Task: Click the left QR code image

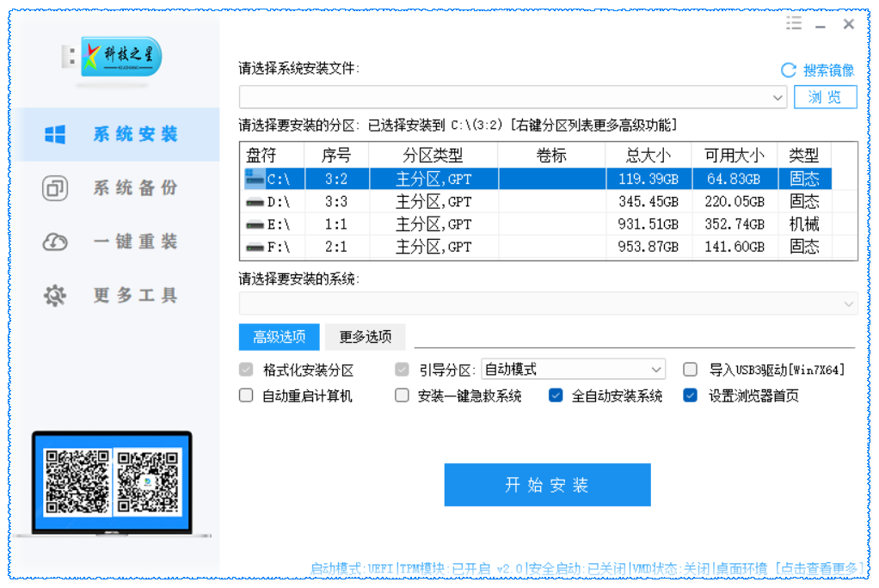Action: 77,481
